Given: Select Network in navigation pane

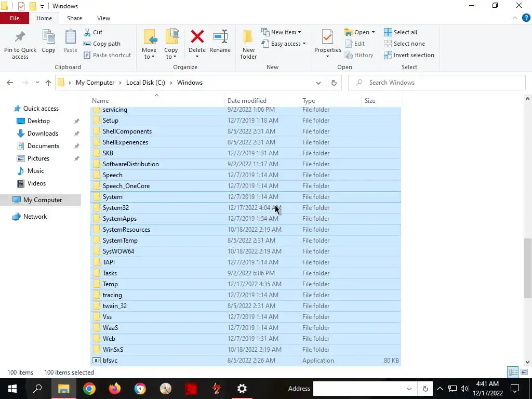Looking at the screenshot, I should point(35,217).
